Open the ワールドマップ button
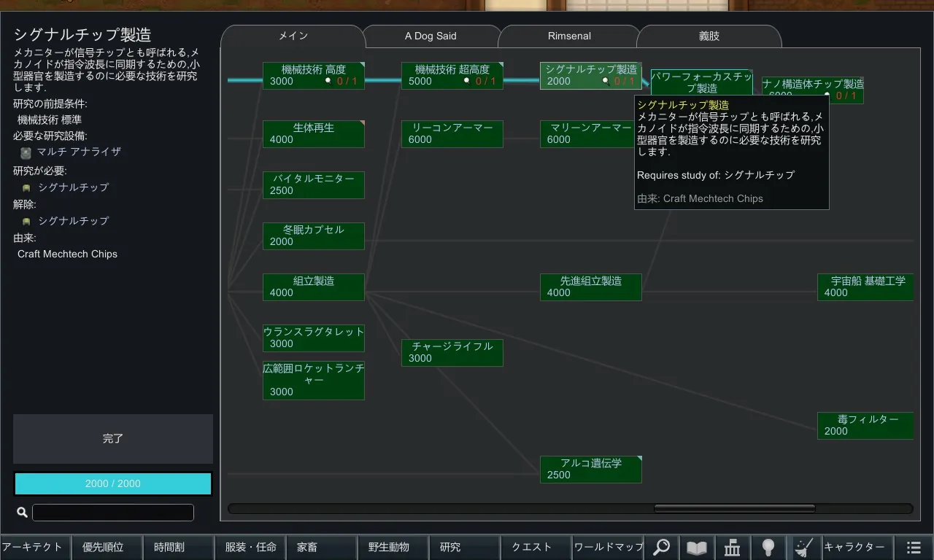Image resolution: width=934 pixels, height=560 pixels. (609, 547)
